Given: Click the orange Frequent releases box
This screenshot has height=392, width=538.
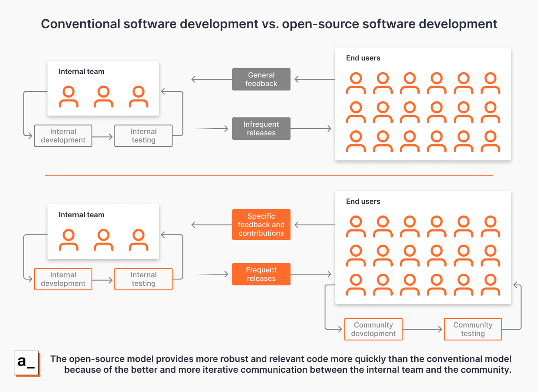Looking at the screenshot, I should 261,274.
